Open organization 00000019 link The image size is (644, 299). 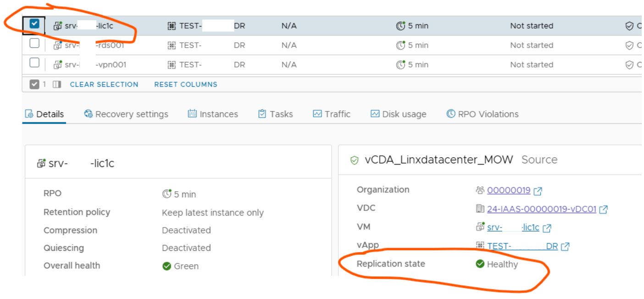click(509, 190)
